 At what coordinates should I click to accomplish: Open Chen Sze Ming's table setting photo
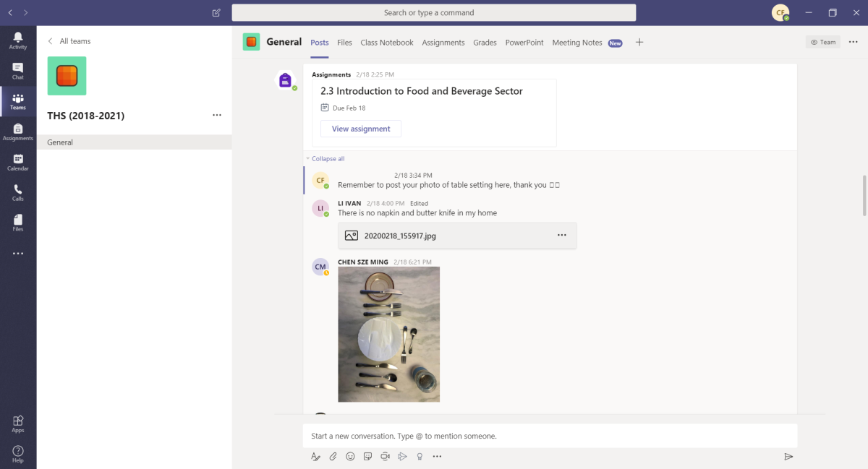(x=388, y=334)
